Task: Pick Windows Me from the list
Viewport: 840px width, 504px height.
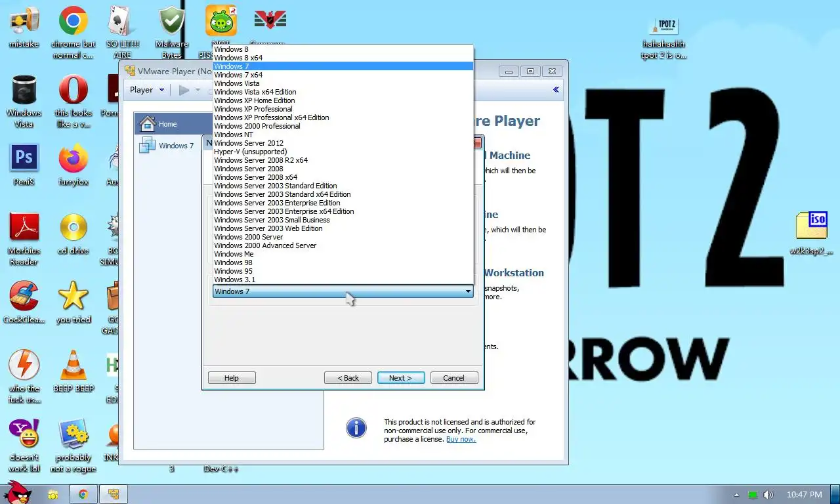Action: (x=343, y=254)
